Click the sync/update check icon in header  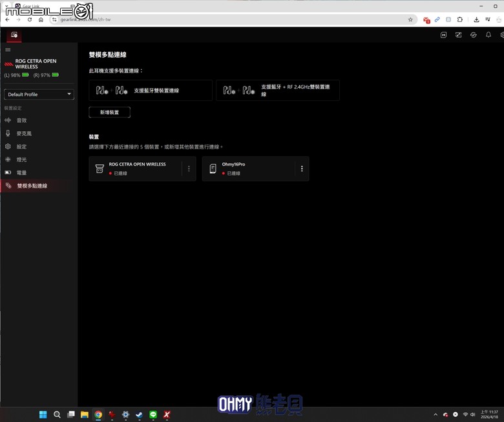click(474, 35)
